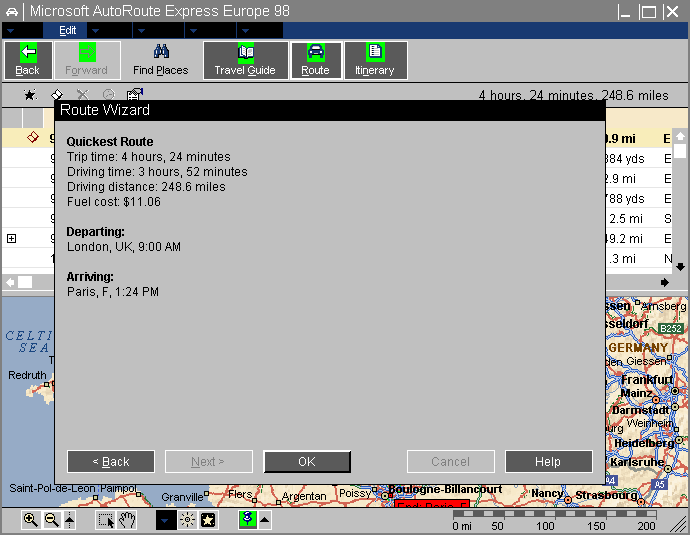Click the trip summary text "4 hours, 24 minutes, 248.6 miles"
This screenshot has height=535, width=690.
pyautogui.click(x=573, y=95)
